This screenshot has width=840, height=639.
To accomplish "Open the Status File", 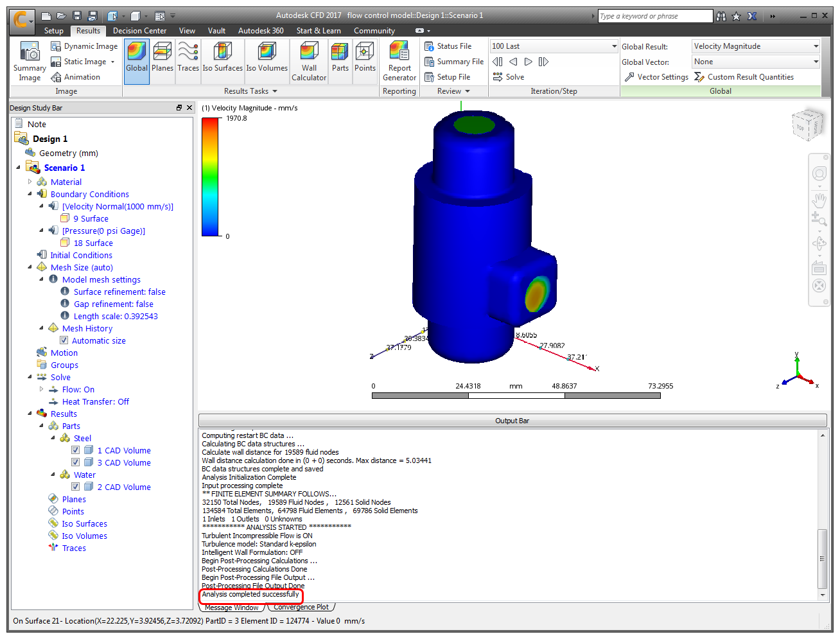I will click(x=448, y=46).
